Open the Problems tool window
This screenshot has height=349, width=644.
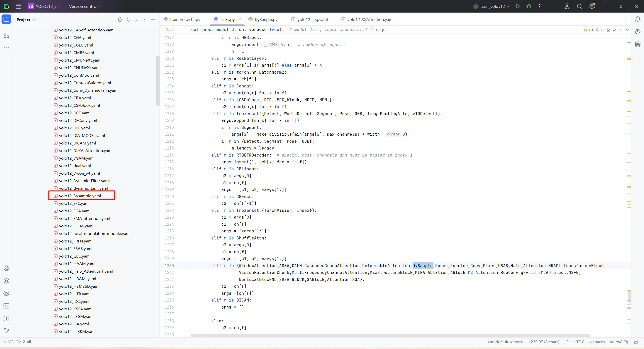6,318
